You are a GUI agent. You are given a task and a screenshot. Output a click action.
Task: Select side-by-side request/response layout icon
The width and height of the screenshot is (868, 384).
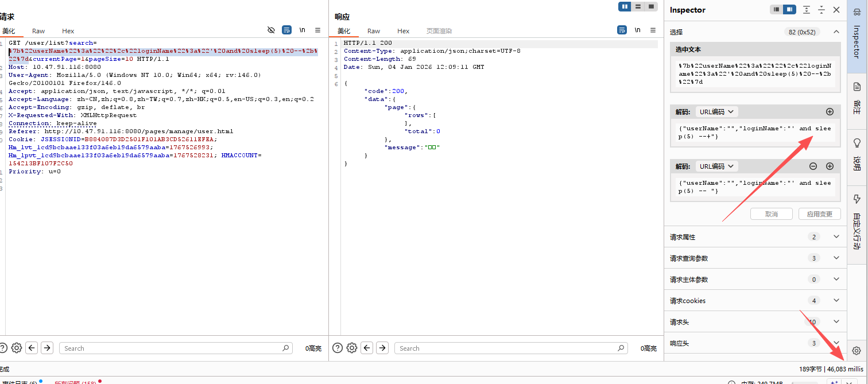click(625, 6)
